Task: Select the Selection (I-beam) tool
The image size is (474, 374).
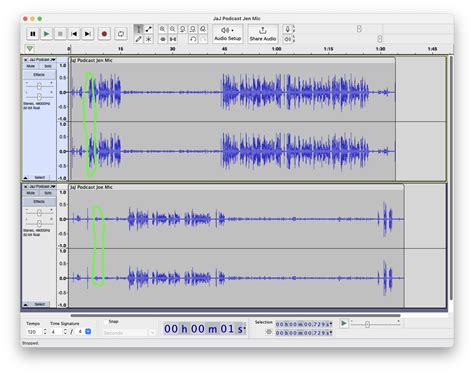Action: (139, 29)
